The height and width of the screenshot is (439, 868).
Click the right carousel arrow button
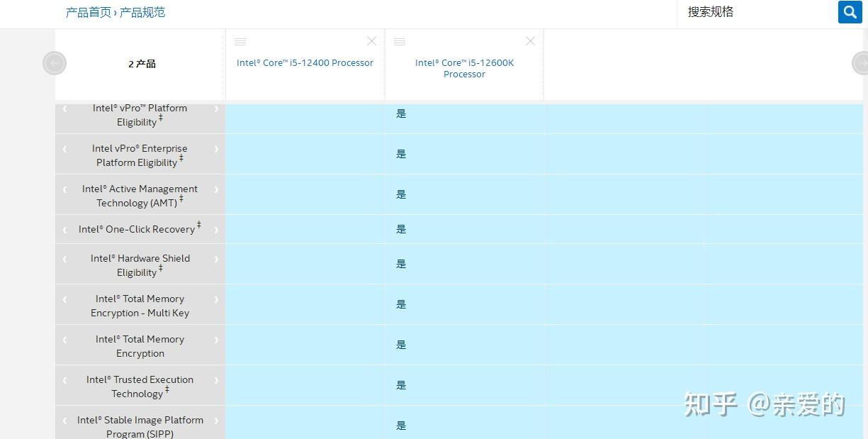pyautogui.click(x=860, y=63)
